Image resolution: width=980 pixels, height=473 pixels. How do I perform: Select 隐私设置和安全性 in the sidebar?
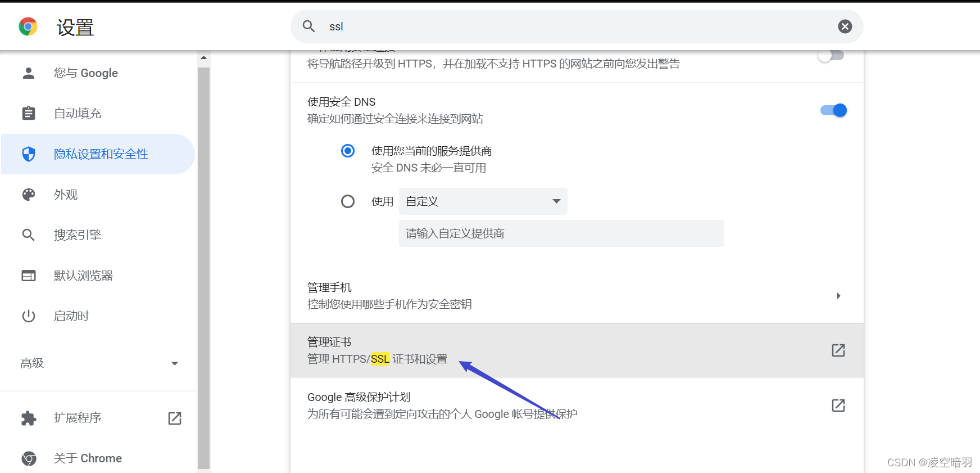[x=98, y=154]
